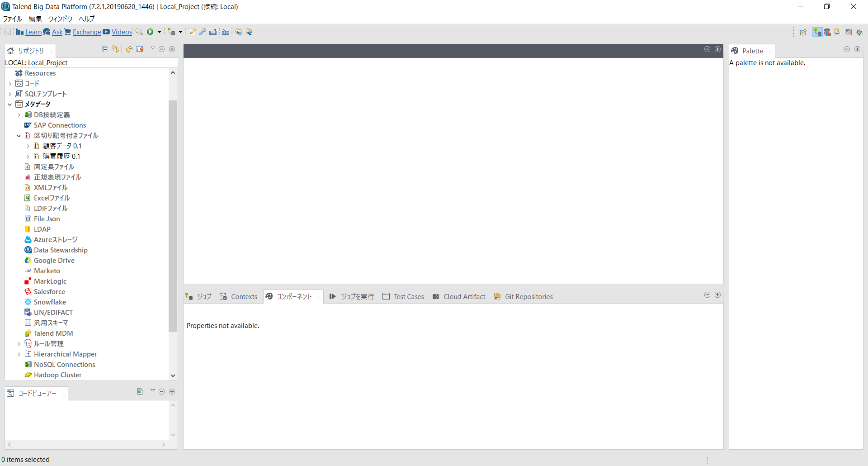Maximize the bottom コンポーネント panel
Screen dimensions: 868x466
718,295
